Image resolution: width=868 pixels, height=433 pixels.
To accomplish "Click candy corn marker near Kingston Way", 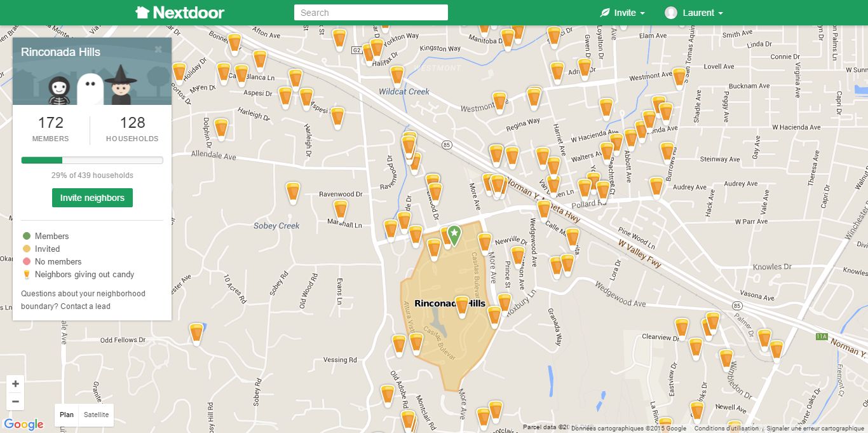I will (377, 49).
